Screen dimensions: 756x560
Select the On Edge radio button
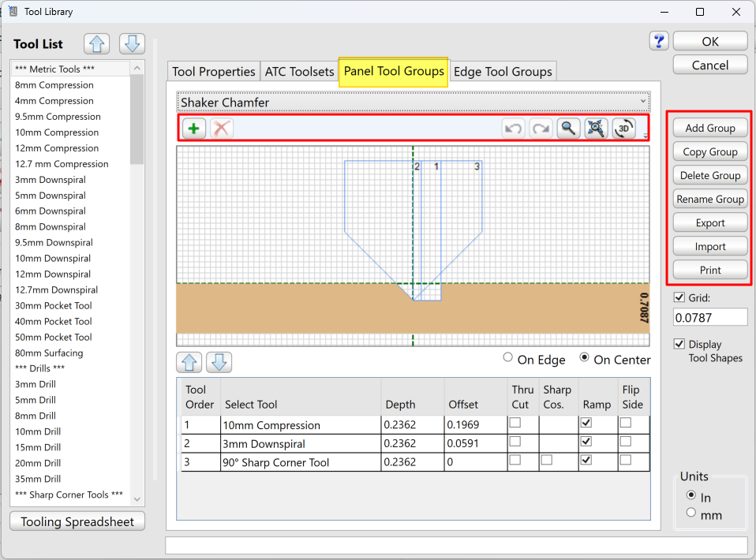[x=508, y=358]
